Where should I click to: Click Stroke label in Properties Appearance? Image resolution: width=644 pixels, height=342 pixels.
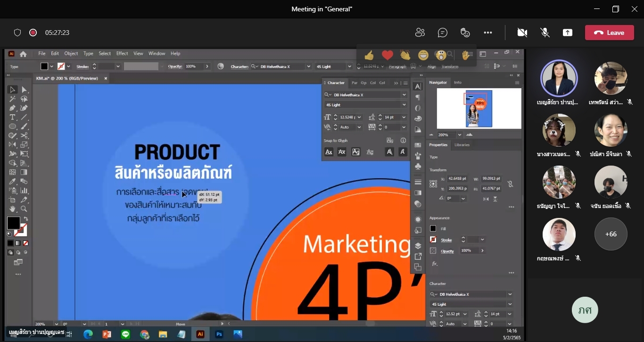point(446,240)
